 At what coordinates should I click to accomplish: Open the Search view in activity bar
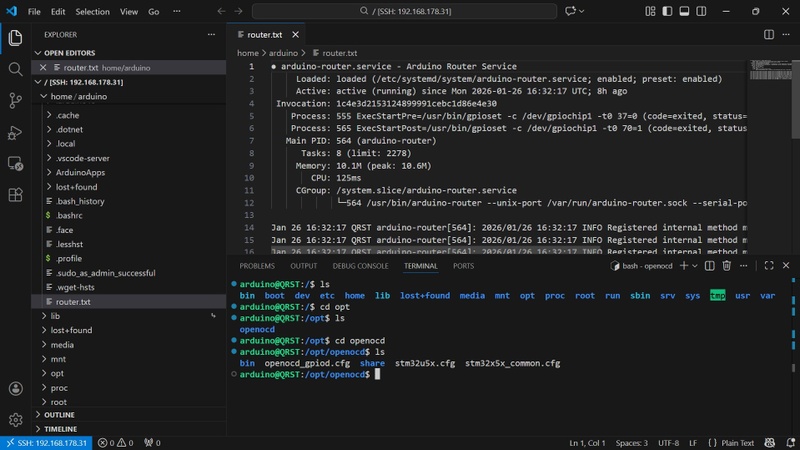click(15, 69)
